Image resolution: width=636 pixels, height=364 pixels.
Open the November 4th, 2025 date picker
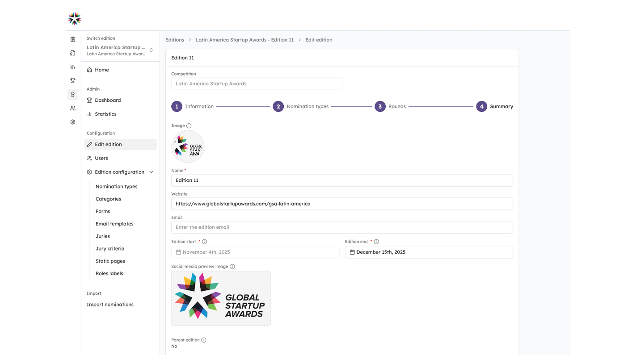point(255,252)
